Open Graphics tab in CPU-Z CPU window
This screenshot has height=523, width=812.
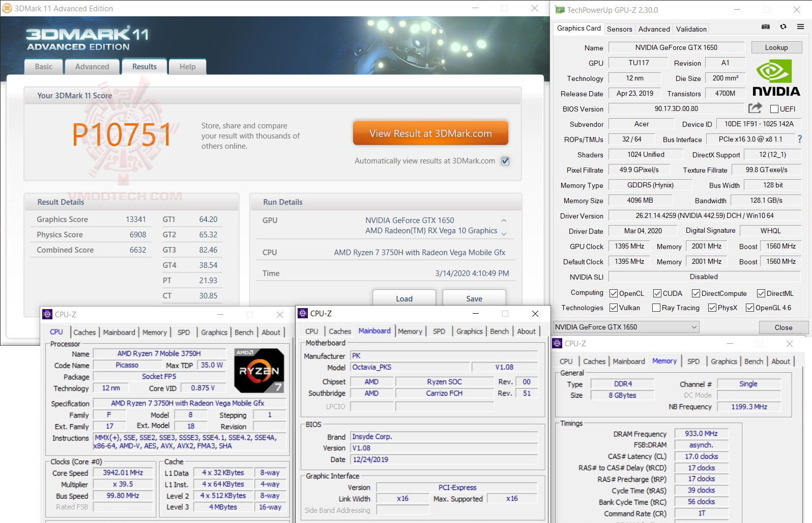[x=214, y=333]
